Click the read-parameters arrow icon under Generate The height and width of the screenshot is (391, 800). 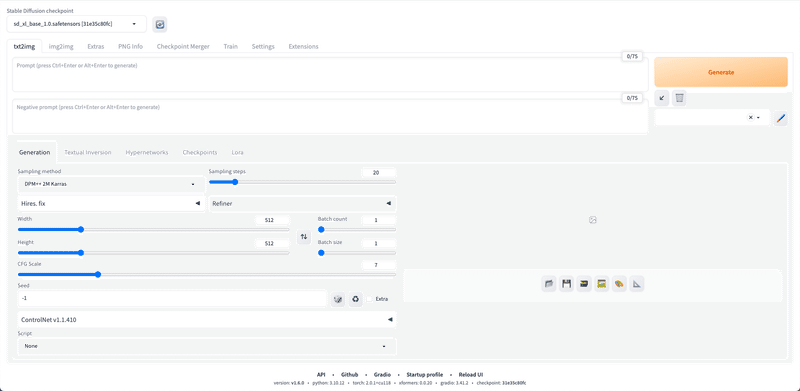[x=662, y=97]
